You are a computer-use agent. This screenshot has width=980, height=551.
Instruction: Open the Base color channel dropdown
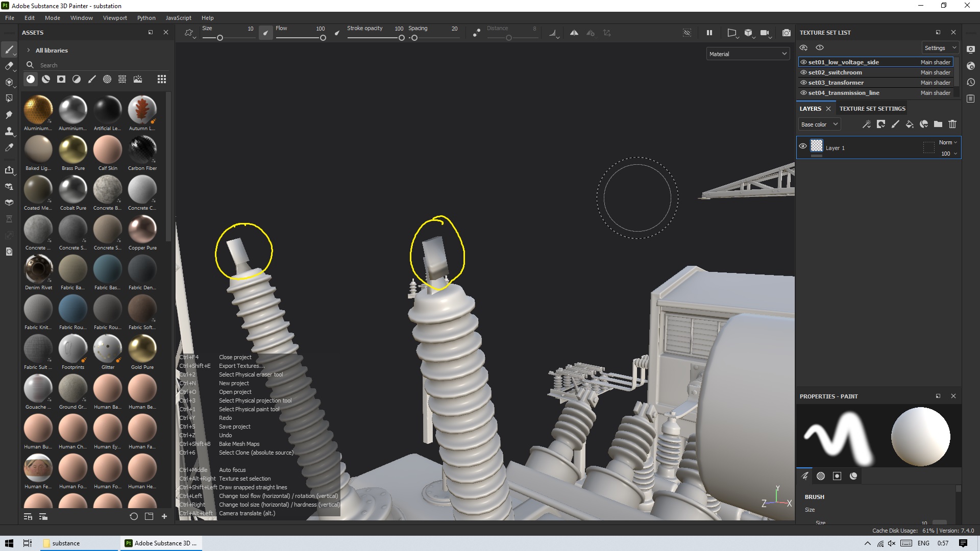[819, 124]
